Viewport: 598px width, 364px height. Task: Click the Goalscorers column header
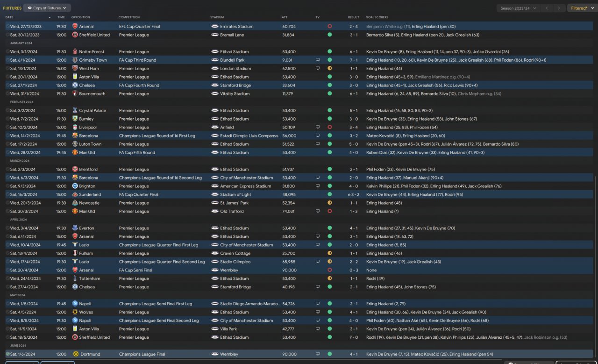377,17
